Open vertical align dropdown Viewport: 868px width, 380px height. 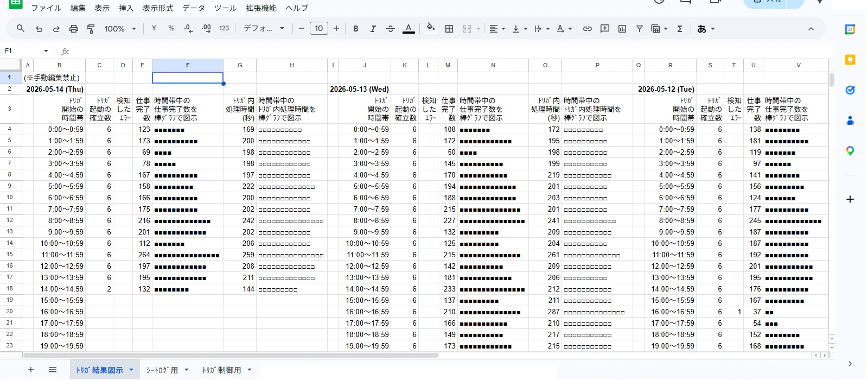coord(520,29)
